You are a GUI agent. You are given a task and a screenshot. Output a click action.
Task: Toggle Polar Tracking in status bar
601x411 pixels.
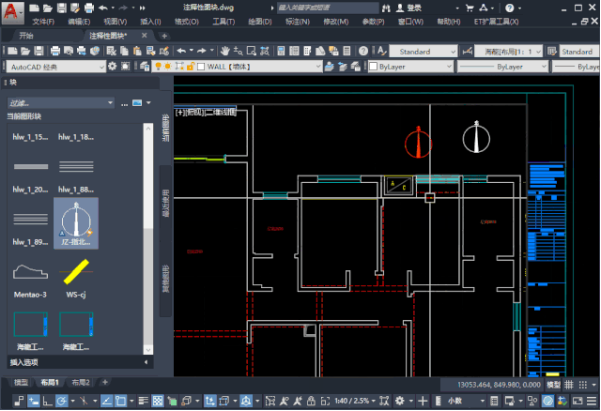61,401
